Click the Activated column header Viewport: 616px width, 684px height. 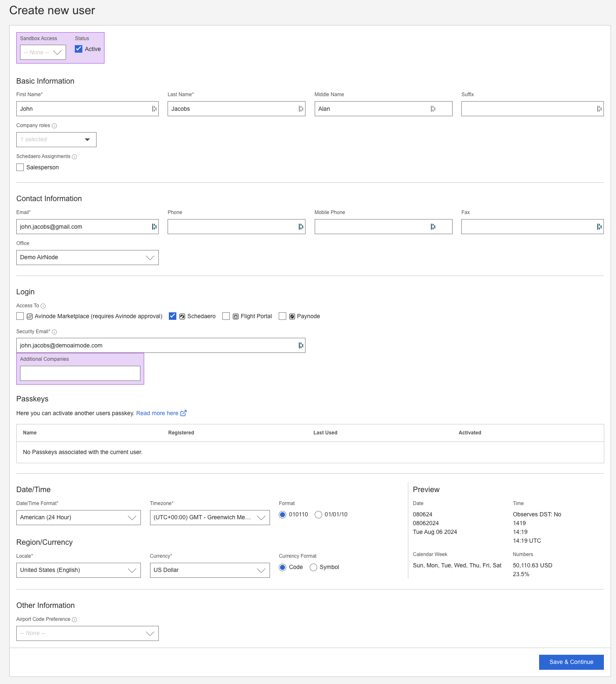(x=470, y=433)
